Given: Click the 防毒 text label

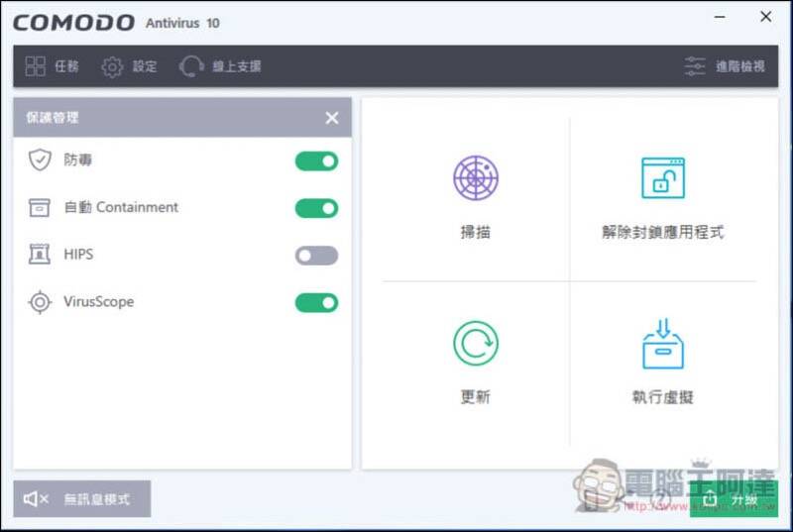Looking at the screenshot, I should coord(78,160).
